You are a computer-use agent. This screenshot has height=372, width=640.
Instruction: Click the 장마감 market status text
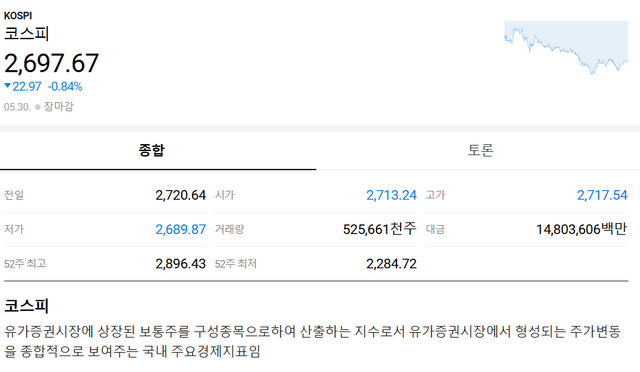pos(58,107)
